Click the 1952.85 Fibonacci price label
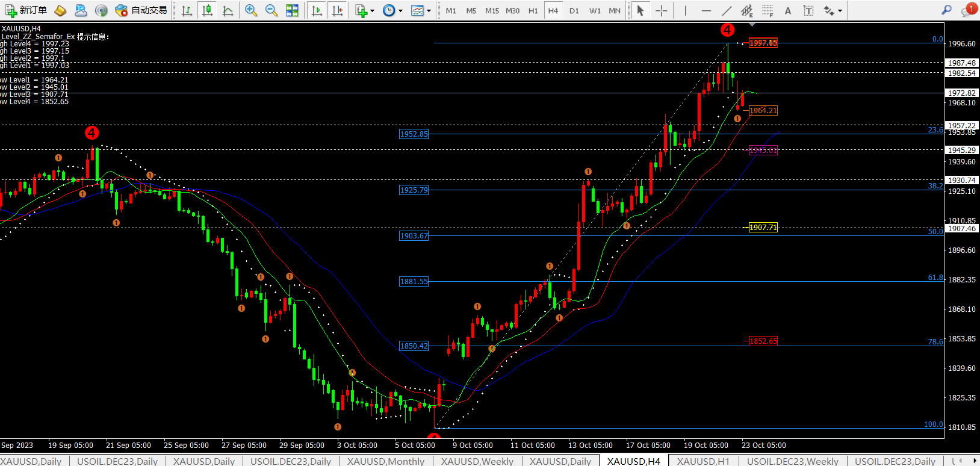Image resolution: width=980 pixels, height=466 pixels. [x=414, y=134]
